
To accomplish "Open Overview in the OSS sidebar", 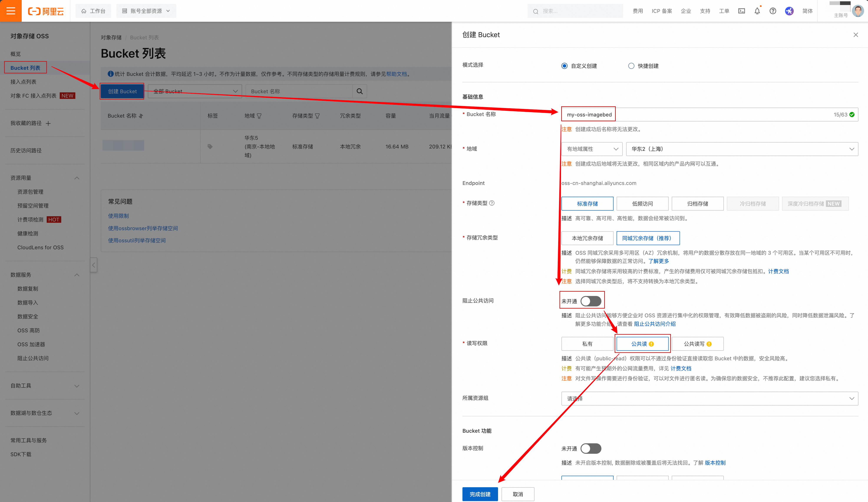I will coord(15,54).
